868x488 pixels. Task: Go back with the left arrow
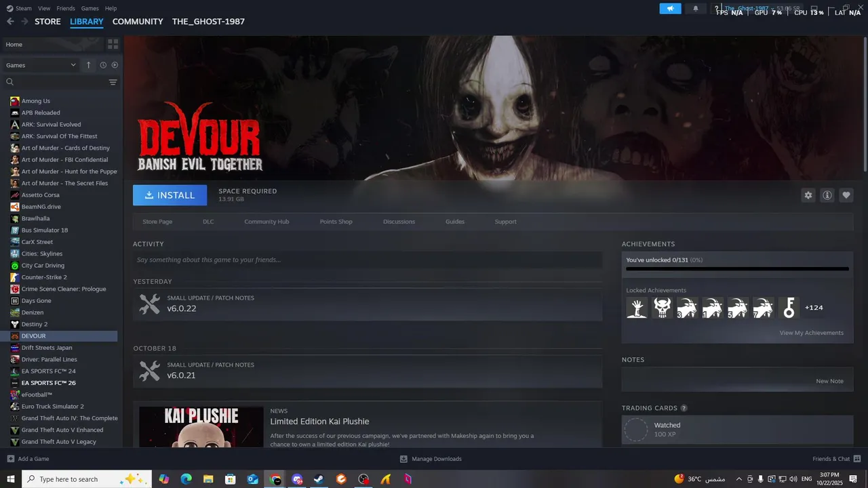10,22
